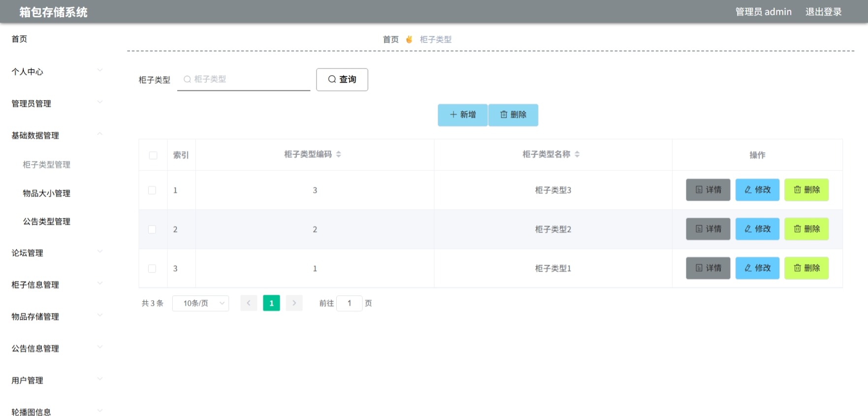Collapse the 基础数据管理 chevron
Image resolution: width=868 pixels, height=416 pixels.
point(100,134)
